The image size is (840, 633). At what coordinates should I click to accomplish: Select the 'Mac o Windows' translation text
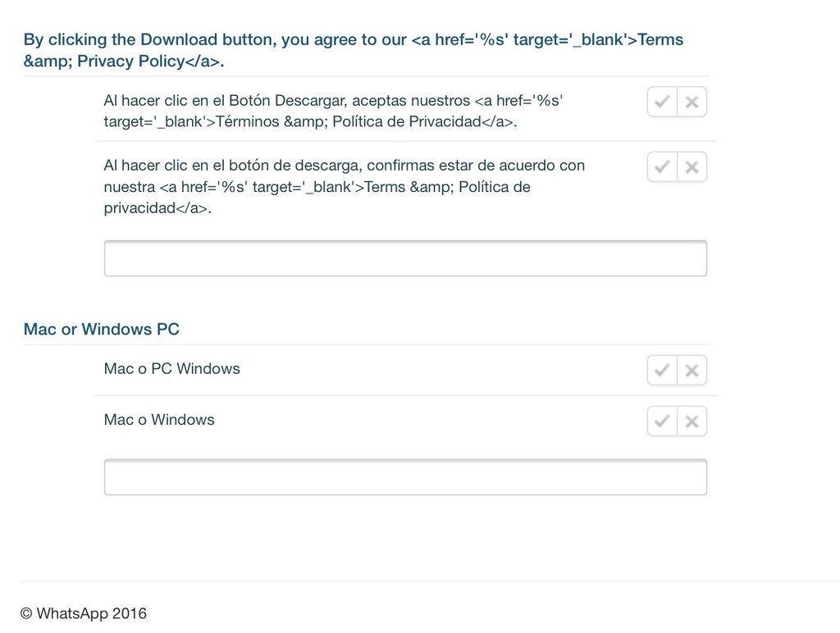coord(159,420)
